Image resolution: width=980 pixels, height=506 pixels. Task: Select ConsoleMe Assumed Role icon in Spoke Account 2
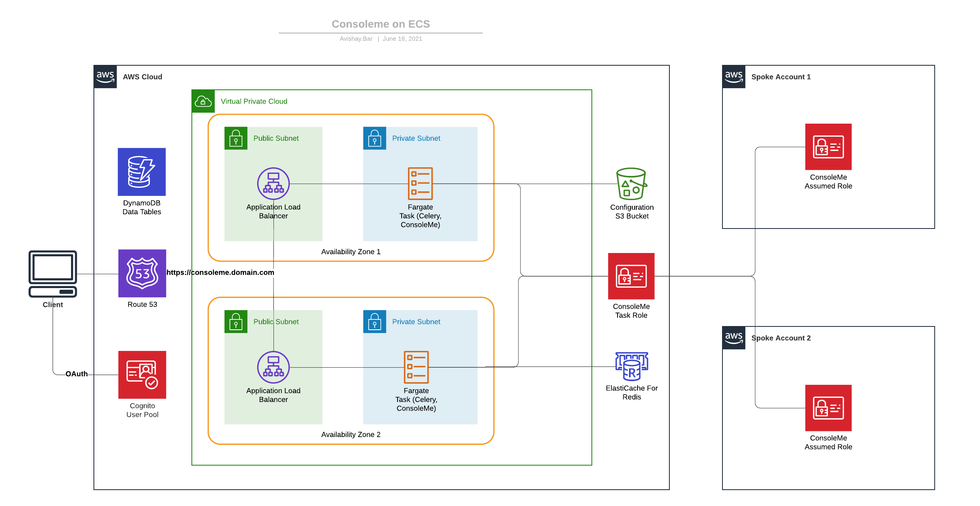tap(829, 408)
